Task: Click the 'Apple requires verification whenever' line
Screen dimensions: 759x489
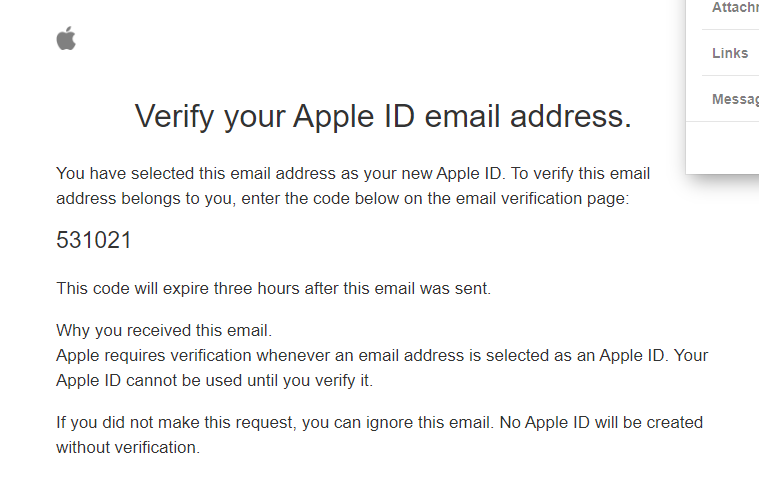Action: pyautogui.click(x=382, y=355)
